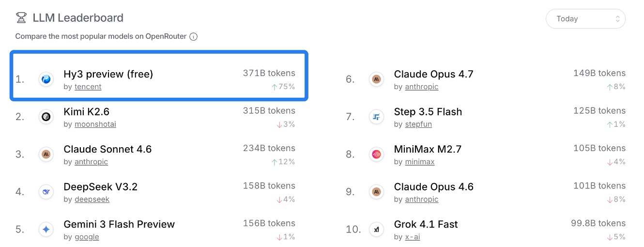644x247 pixels.
Task: Click the Claude Sonnet 4.6 Anthropic icon
Action: point(46,154)
